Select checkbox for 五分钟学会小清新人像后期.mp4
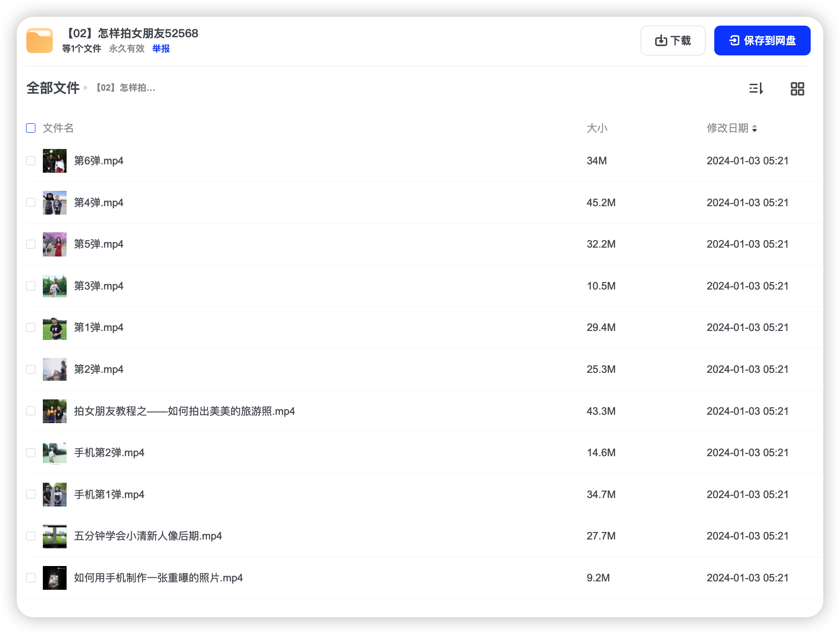 (x=31, y=536)
